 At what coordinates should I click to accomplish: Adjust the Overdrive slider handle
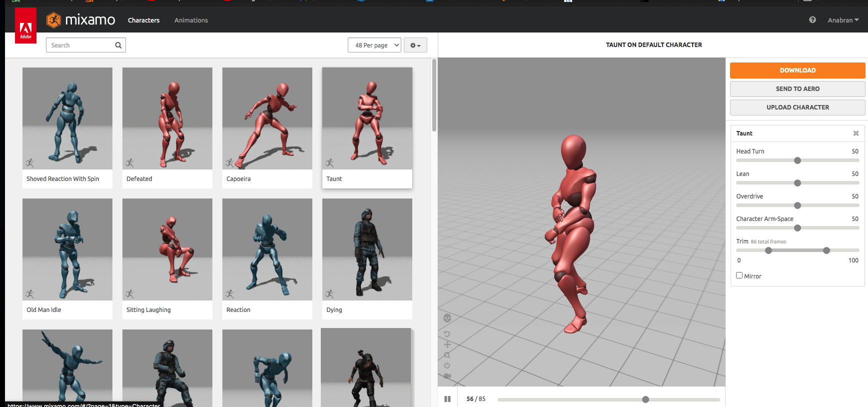(798, 205)
